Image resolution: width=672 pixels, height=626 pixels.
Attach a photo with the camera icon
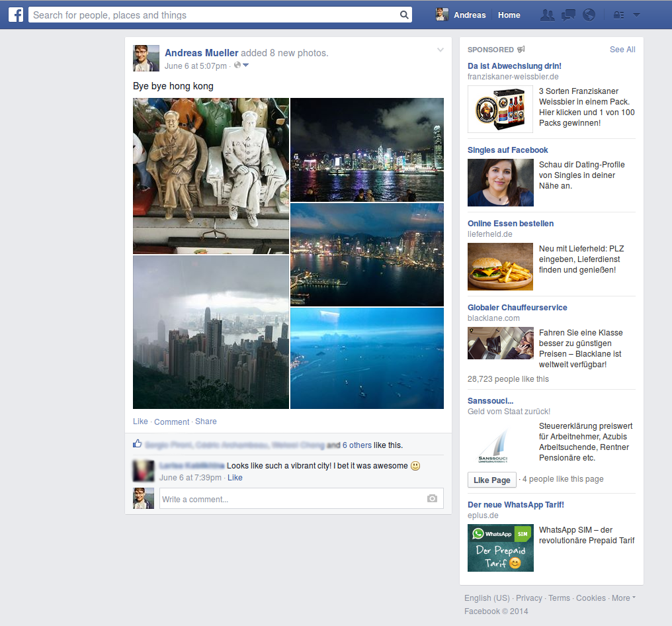[x=433, y=499]
